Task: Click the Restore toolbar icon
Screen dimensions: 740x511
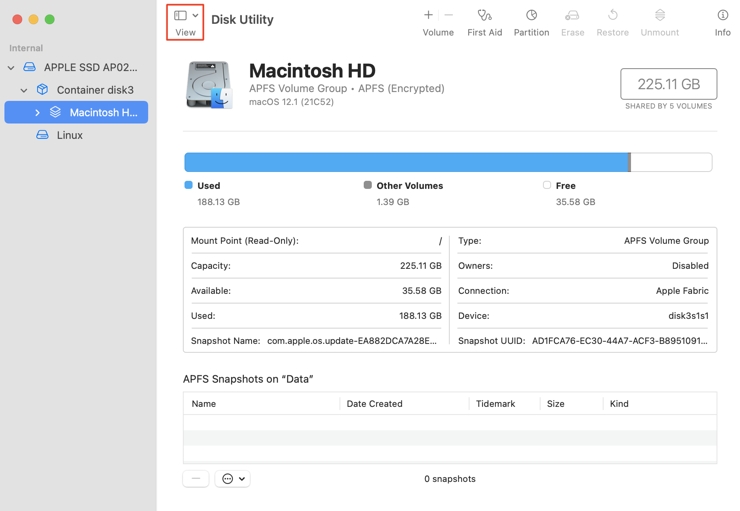Action: (x=613, y=15)
